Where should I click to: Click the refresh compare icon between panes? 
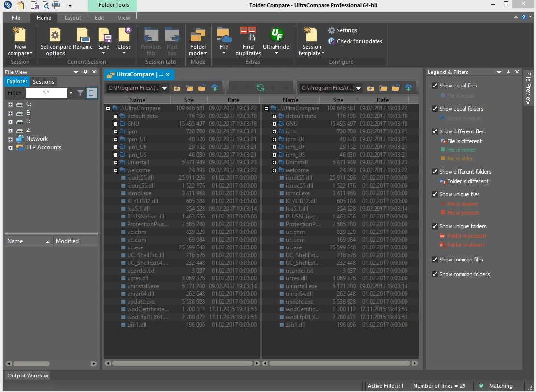(261, 88)
